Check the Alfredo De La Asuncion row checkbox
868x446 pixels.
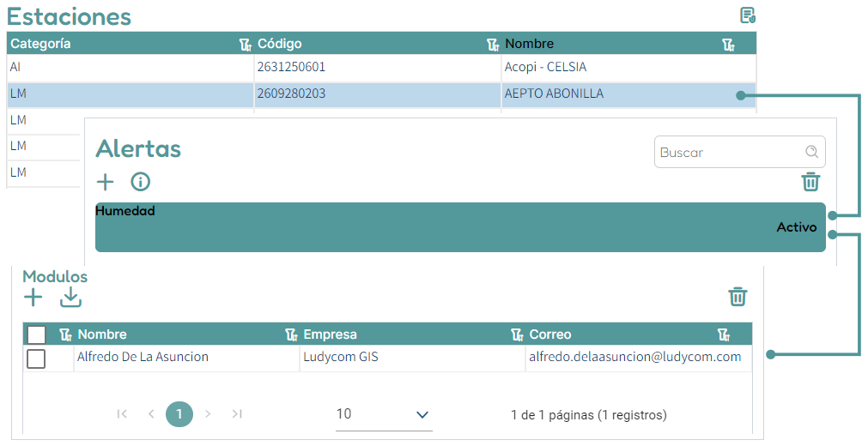[x=36, y=359]
